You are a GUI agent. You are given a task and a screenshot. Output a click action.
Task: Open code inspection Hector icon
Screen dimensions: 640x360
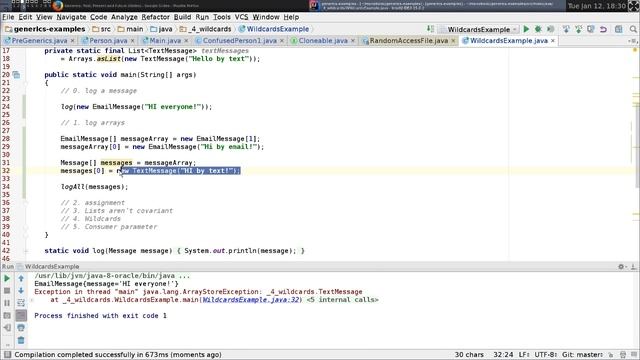[623, 355]
